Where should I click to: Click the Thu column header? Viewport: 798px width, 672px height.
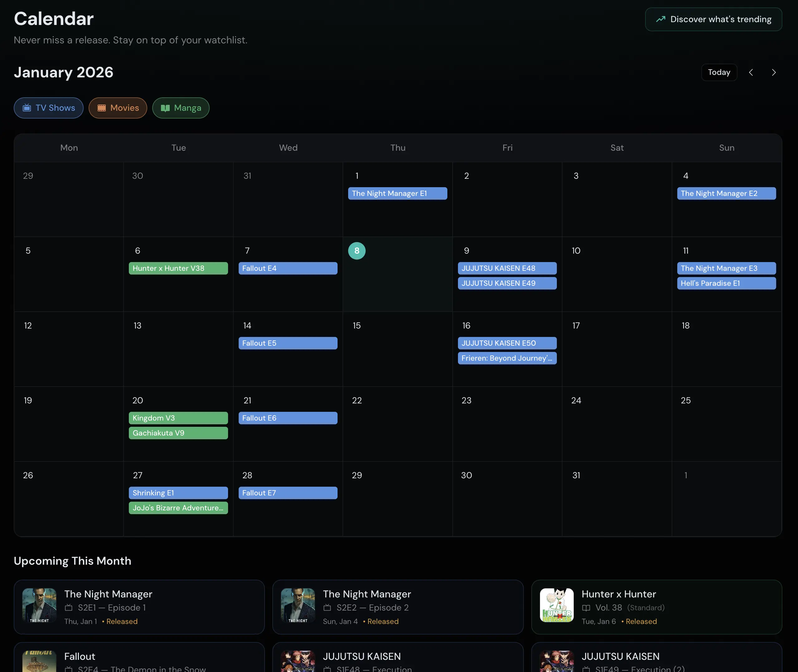tap(398, 148)
